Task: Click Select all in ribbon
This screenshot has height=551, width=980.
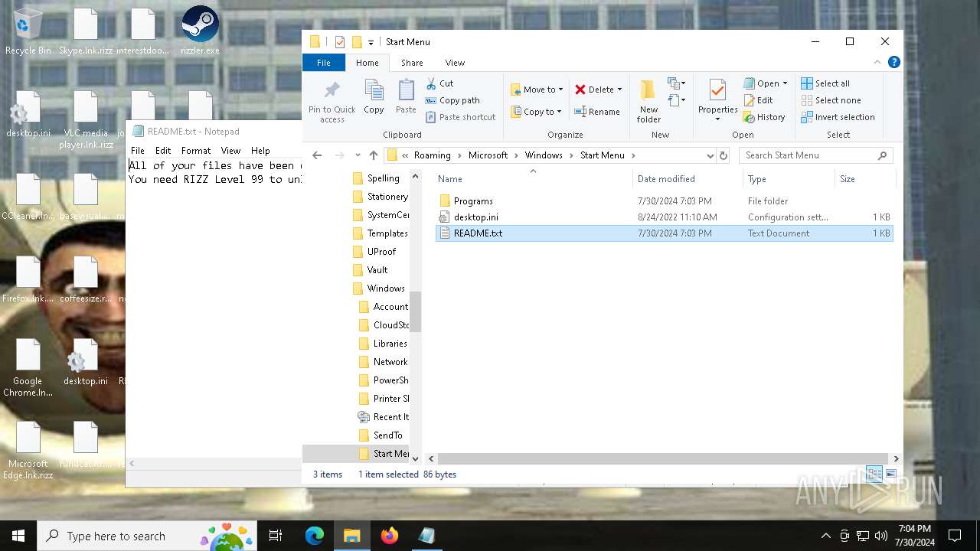Action: click(x=825, y=83)
